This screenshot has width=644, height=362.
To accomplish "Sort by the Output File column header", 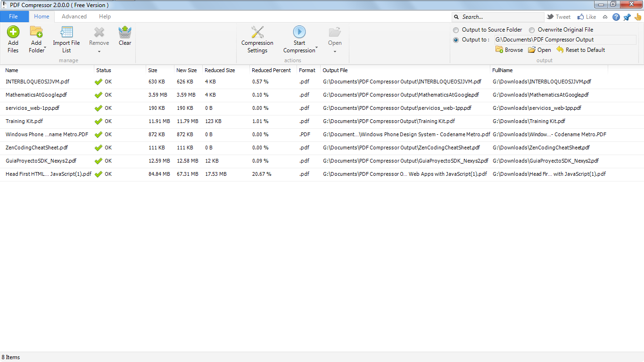I will (x=335, y=70).
